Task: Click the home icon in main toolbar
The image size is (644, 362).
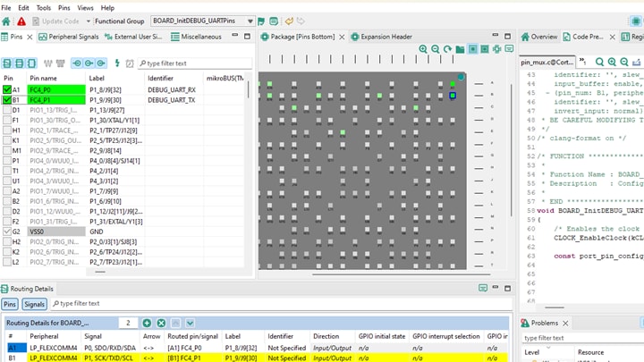Action: 8,21
